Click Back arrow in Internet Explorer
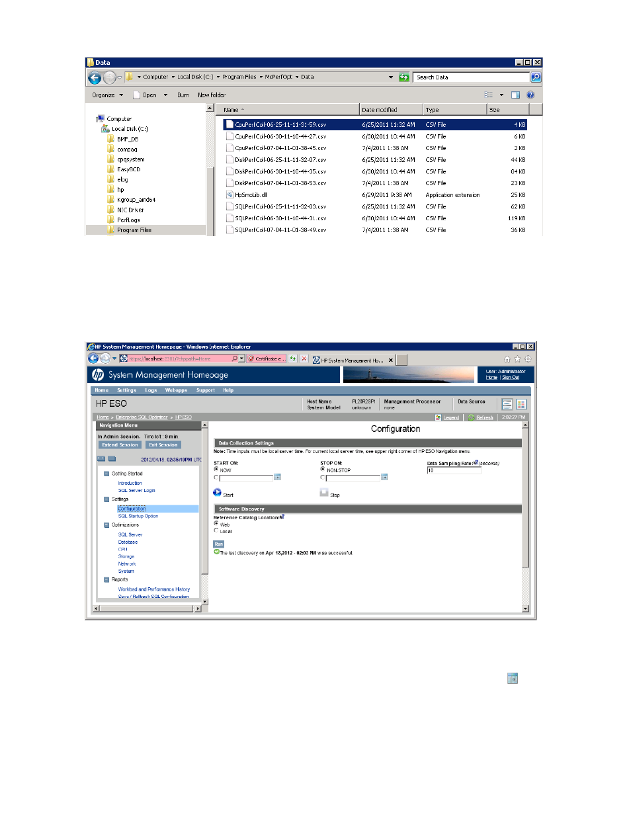The height and width of the screenshot is (840, 631). pyautogui.click(x=93, y=358)
